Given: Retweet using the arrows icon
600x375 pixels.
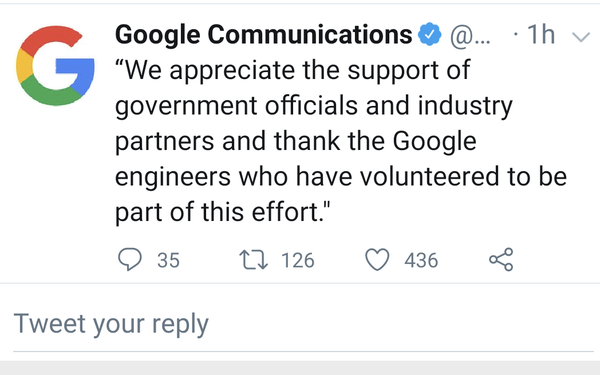Looking at the screenshot, I should (253, 259).
